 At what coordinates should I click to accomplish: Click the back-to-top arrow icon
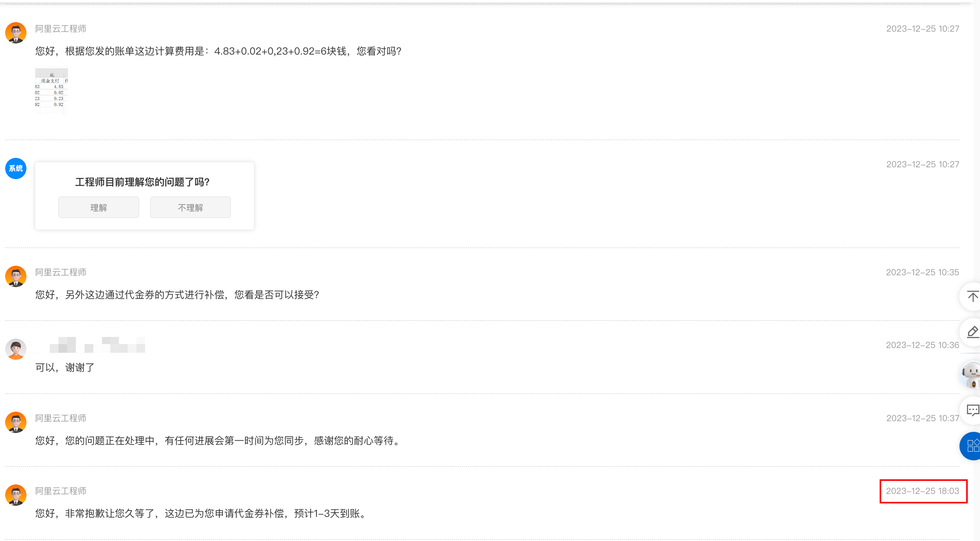click(x=972, y=296)
